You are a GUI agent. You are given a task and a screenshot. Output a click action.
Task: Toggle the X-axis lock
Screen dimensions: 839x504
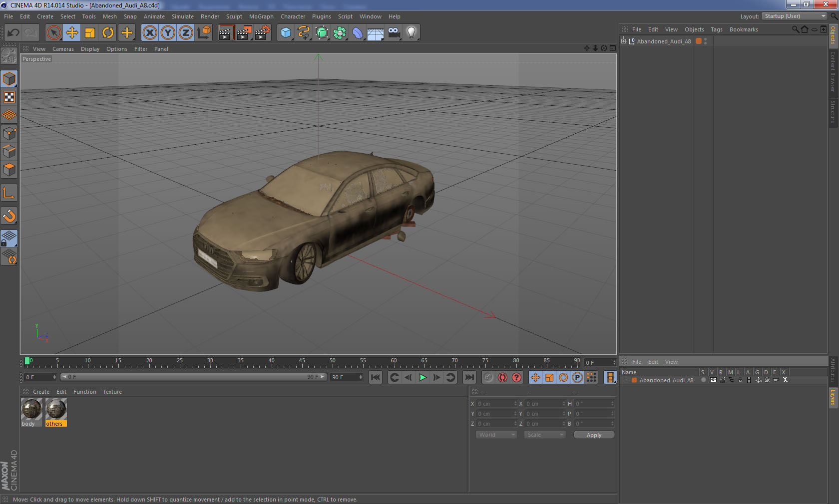(x=149, y=33)
